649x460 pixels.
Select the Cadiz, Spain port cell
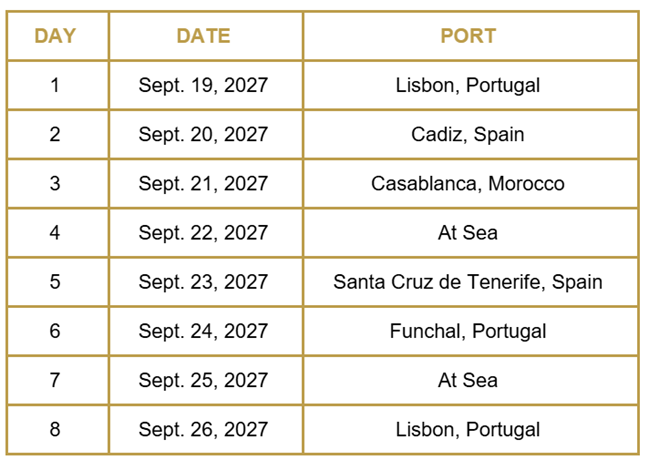coord(468,134)
